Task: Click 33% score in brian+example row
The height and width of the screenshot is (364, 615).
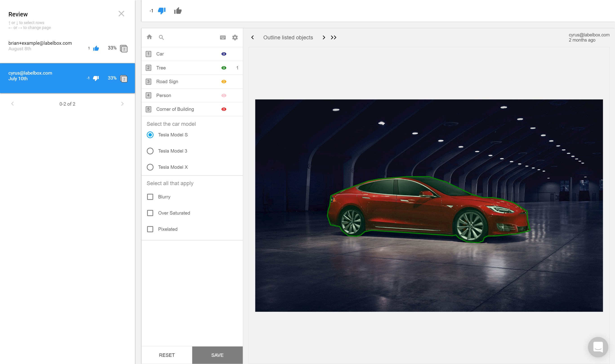Action: point(112,48)
